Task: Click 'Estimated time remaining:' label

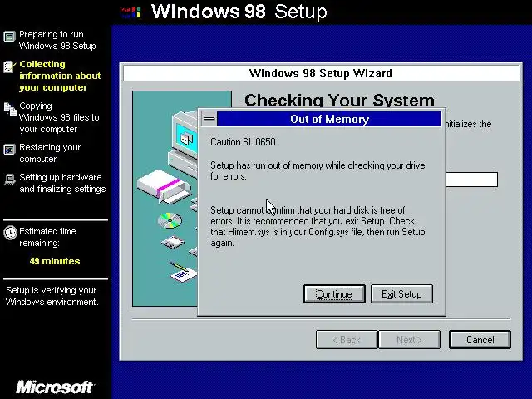Action: (47, 237)
